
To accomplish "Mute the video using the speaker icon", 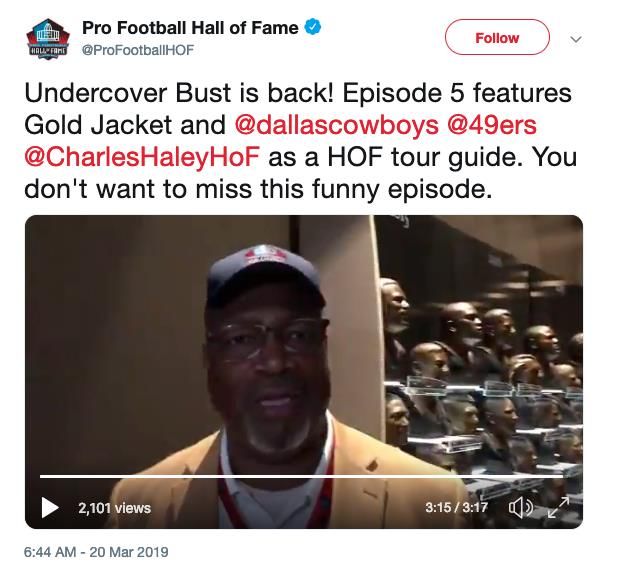I will 521,507.
